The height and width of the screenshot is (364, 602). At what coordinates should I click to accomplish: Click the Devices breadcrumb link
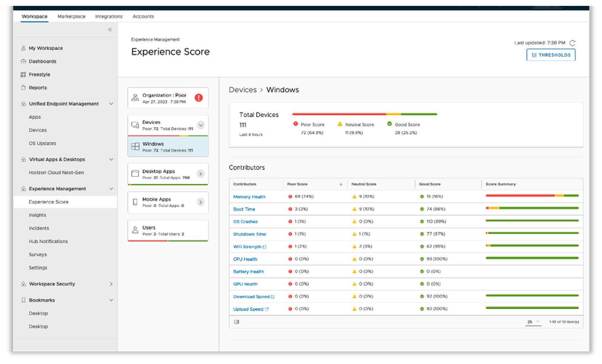pyautogui.click(x=242, y=90)
